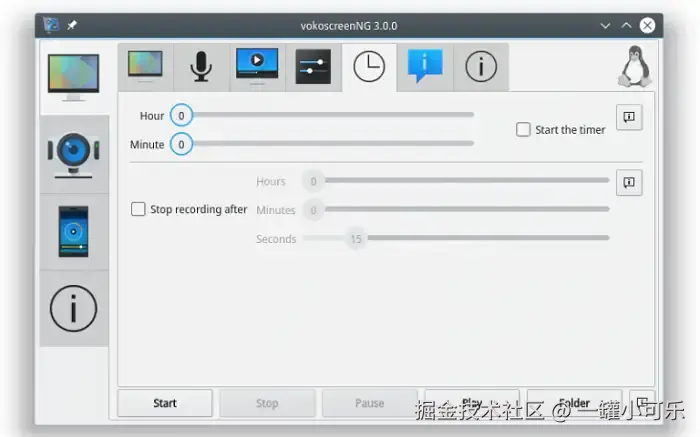Select the clock timer tab

(369, 67)
